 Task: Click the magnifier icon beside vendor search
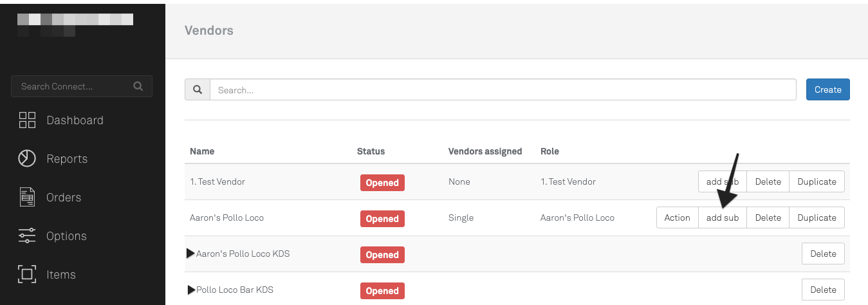198,90
